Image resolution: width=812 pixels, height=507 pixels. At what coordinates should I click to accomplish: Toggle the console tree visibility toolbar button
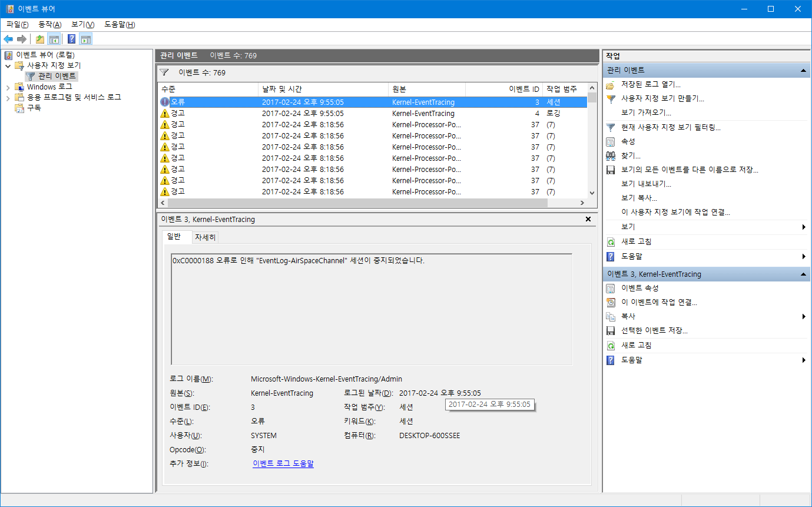point(54,39)
